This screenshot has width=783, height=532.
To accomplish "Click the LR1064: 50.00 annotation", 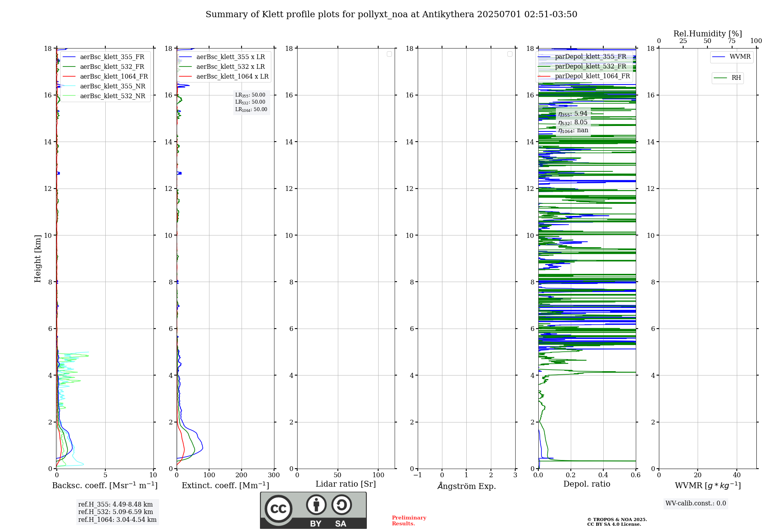I will [251, 110].
